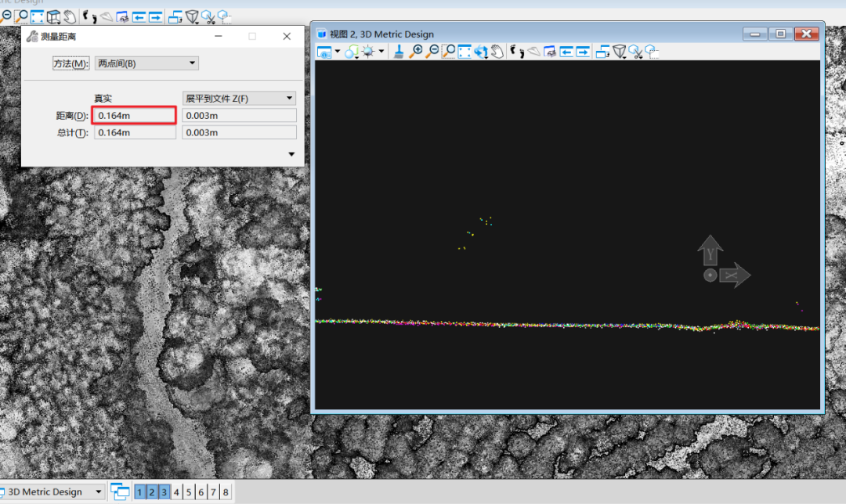Image resolution: width=846 pixels, height=504 pixels.
Task: Open the view groups window icon
Action: click(x=120, y=491)
